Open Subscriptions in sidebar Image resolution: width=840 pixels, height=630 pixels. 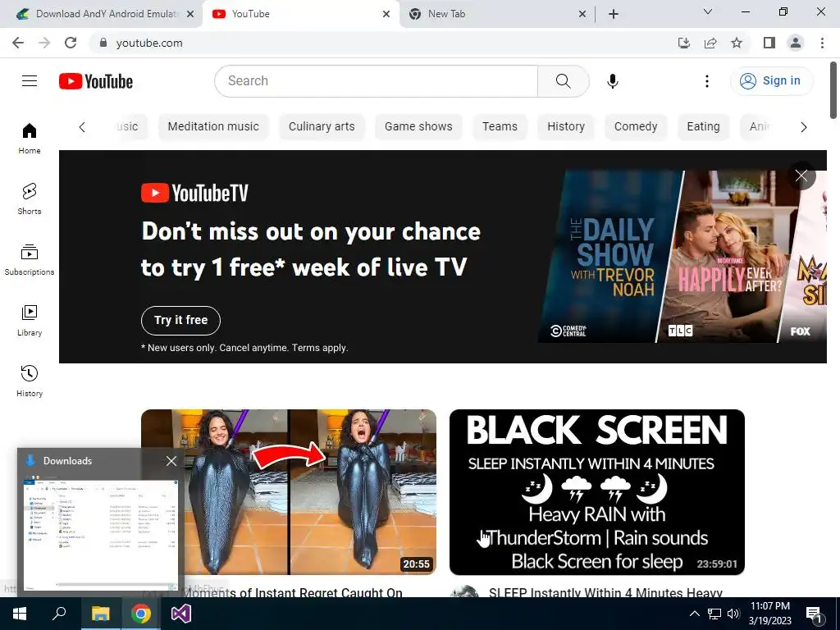[x=30, y=260]
